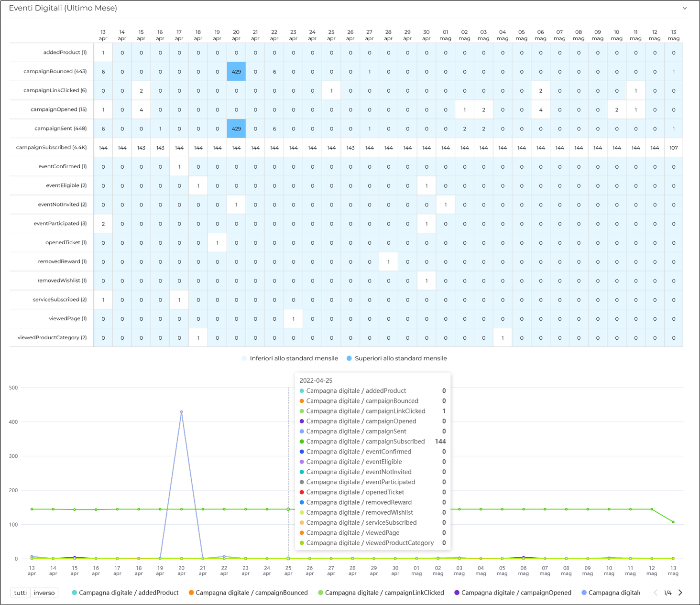
Task: Click campaignOpened value 4 on 06 mag
Action: coord(541,109)
